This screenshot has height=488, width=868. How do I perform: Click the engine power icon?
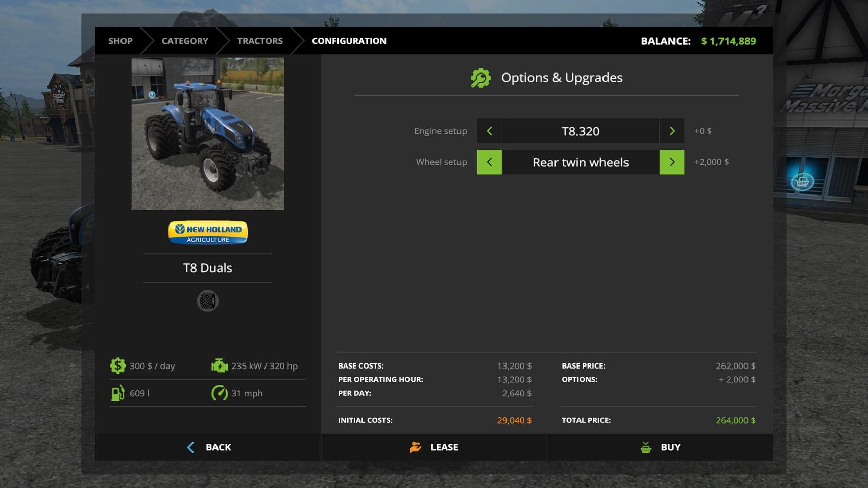[x=220, y=366]
